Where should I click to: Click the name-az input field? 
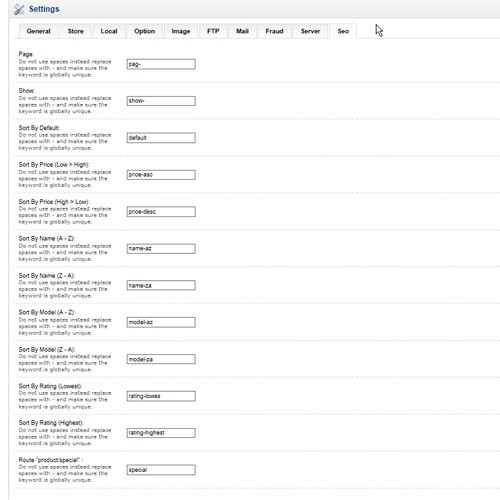pyautogui.click(x=161, y=249)
